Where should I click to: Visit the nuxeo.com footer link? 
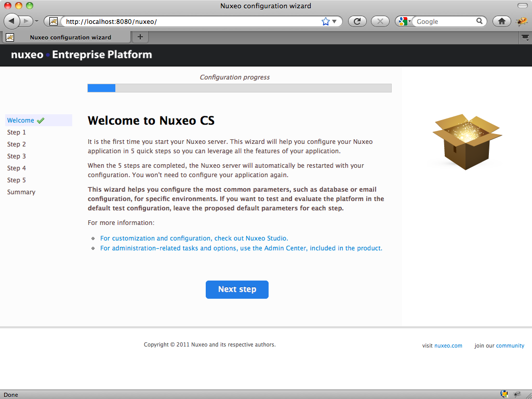coord(448,345)
